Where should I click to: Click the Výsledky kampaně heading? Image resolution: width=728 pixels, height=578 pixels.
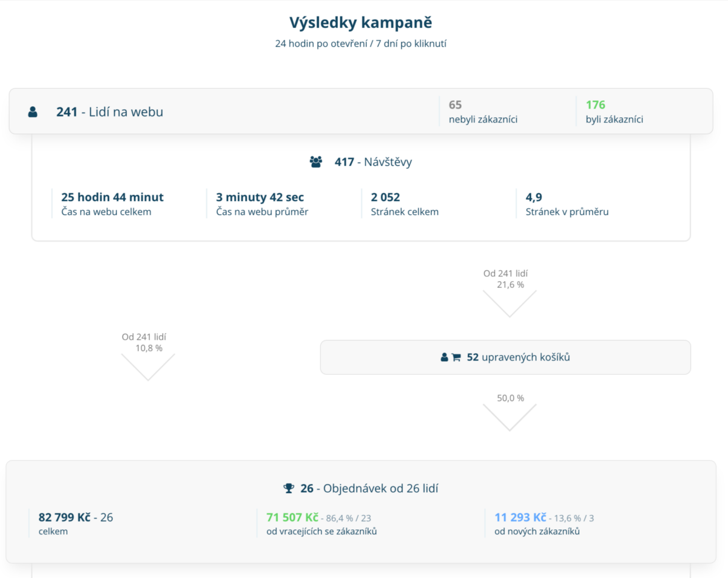tap(360, 22)
